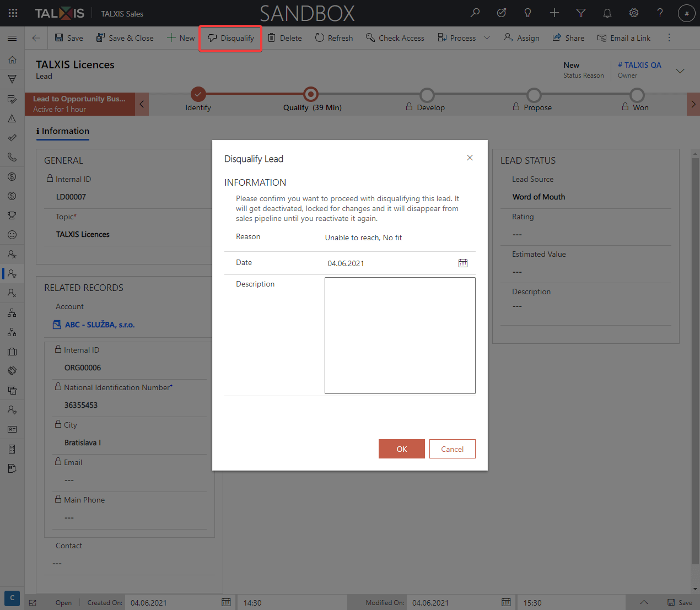Go back using the back arrow
The height and width of the screenshot is (610, 700).
tap(36, 38)
